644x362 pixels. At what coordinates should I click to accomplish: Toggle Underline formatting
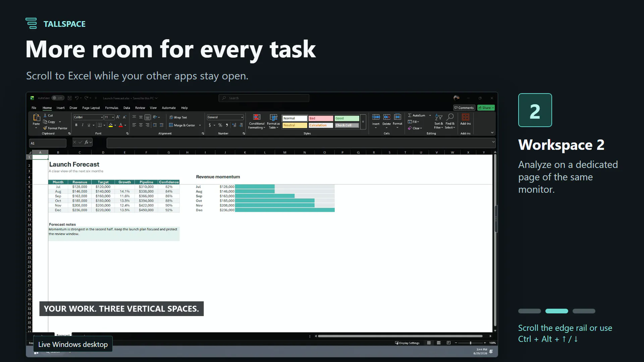point(89,125)
